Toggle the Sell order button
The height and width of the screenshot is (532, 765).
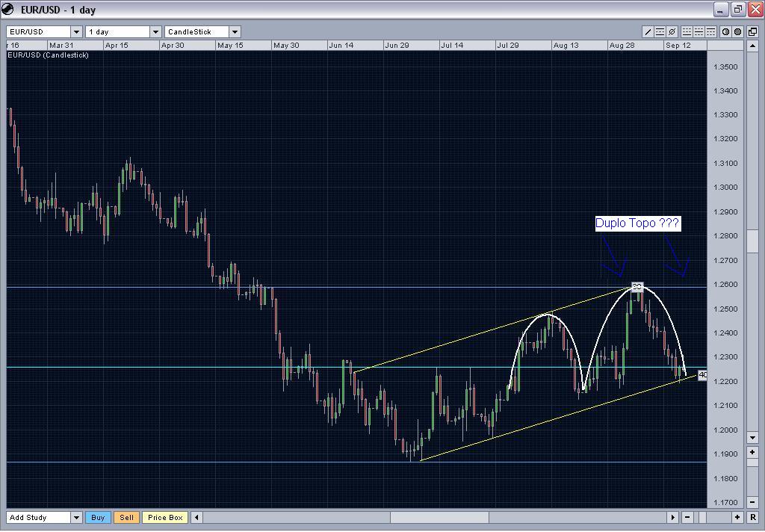tap(126, 517)
